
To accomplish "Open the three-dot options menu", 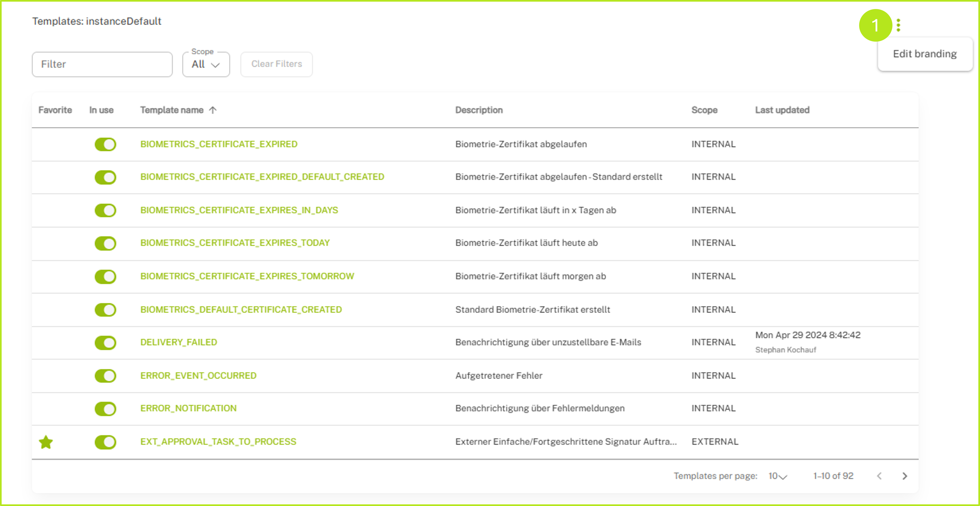I will pyautogui.click(x=898, y=25).
